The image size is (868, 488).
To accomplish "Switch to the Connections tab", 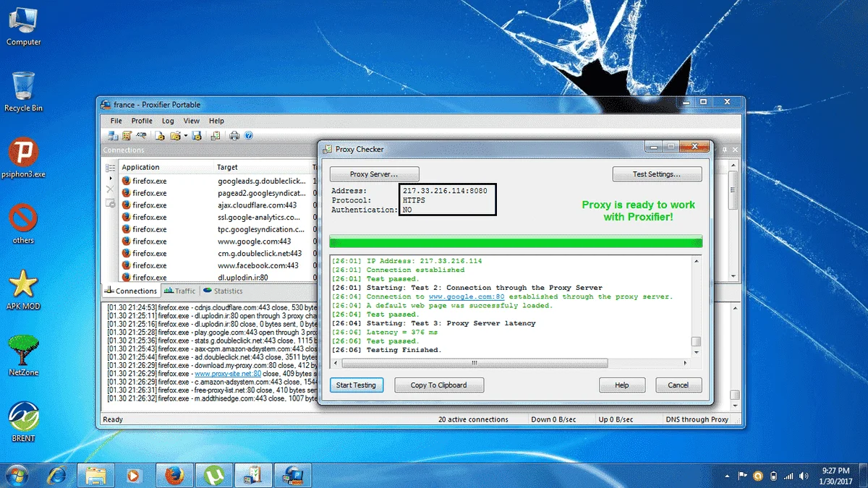I will click(130, 291).
